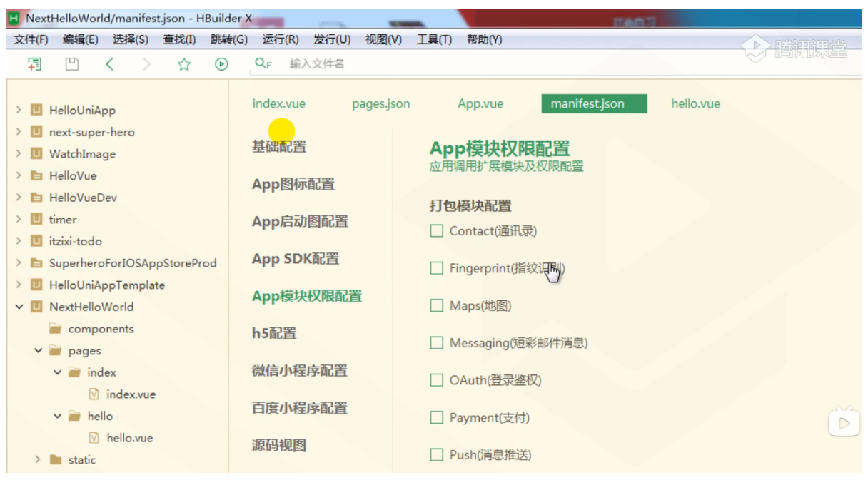
Task: Expand the HelloVue folder arrow
Action: [19, 175]
